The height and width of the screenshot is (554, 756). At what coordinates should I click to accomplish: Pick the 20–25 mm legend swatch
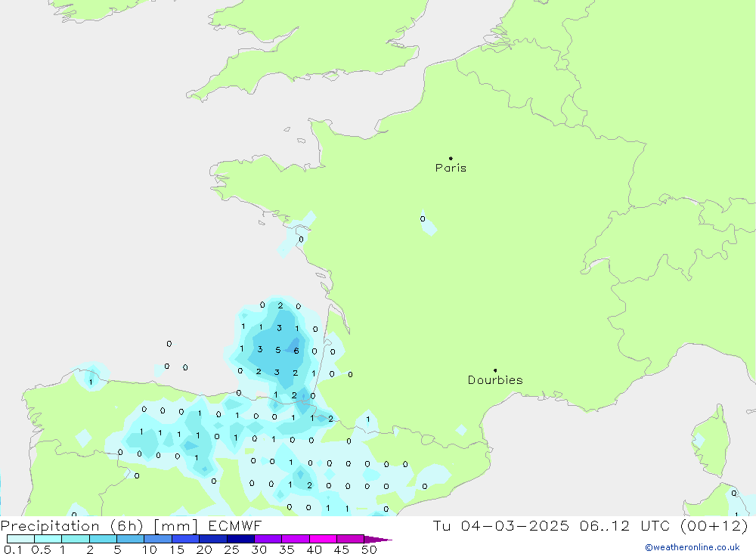pyautogui.click(x=213, y=539)
